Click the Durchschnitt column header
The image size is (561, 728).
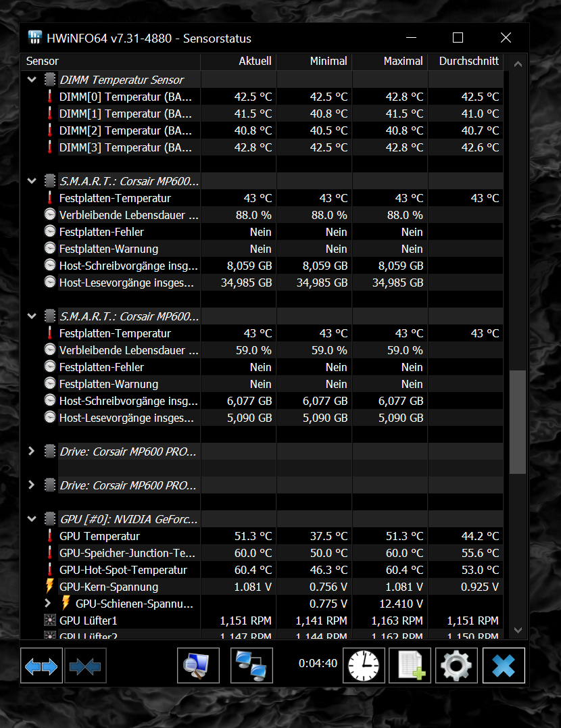click(465, 62)
